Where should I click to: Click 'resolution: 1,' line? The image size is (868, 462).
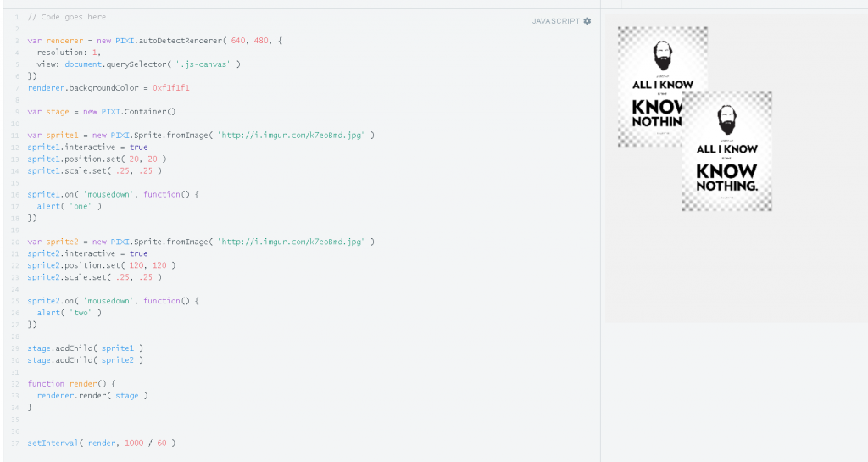tap(70, 52)
